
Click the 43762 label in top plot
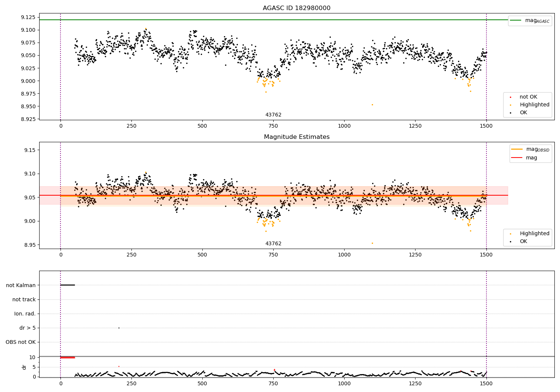tap(273, 115)
